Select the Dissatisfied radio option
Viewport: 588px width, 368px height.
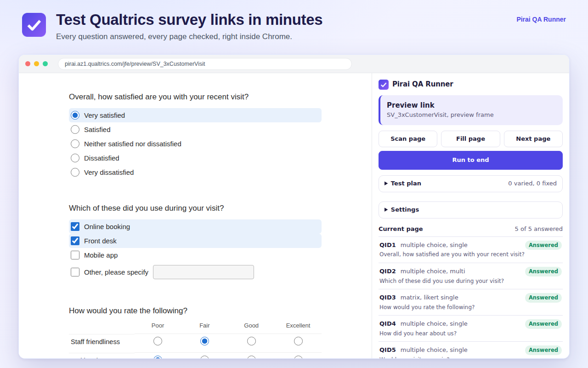point(75,158)
